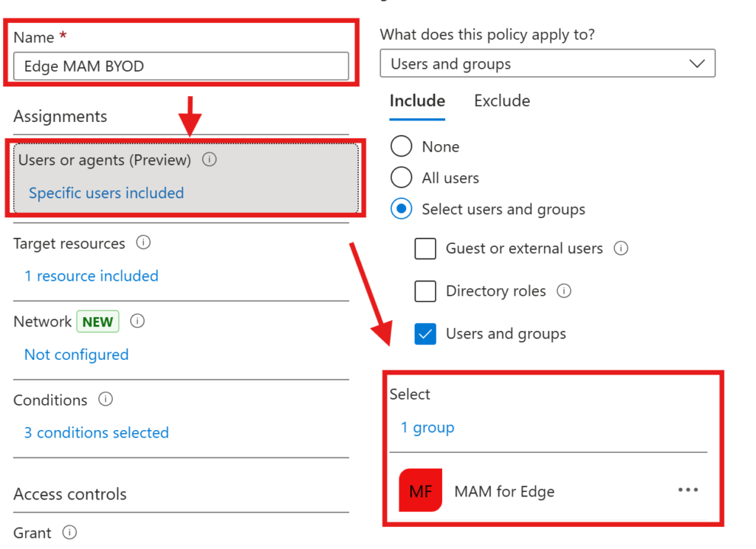Click info icon beside Directory roles
756x549 pixels.
(x=564, y=291)
